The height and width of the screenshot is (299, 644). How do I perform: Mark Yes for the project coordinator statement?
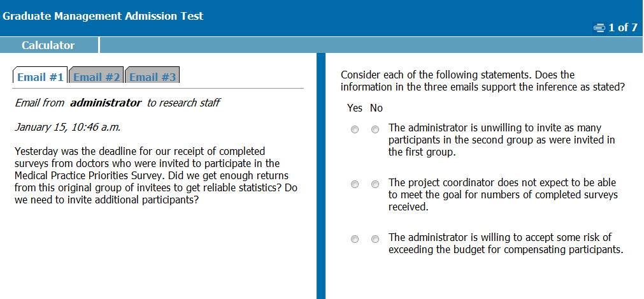coord(355,184)
